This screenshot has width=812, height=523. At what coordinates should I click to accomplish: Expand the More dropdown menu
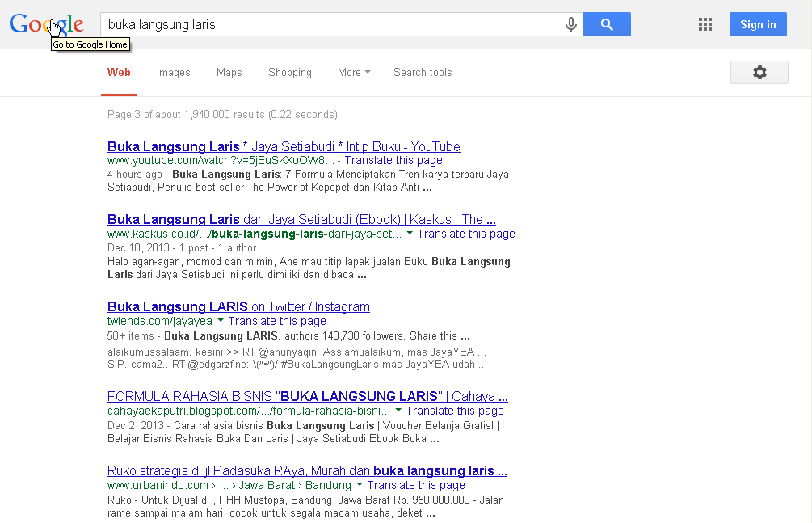click(354, 73)
